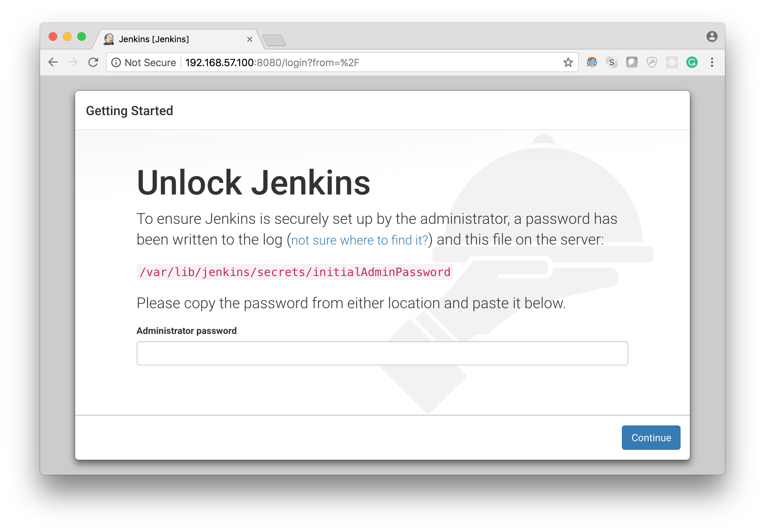Image resolution: width=765 pixels, height=532 pixels.
Task: Open the Chrome three-dot menu
Action: (x=712, y=63)
